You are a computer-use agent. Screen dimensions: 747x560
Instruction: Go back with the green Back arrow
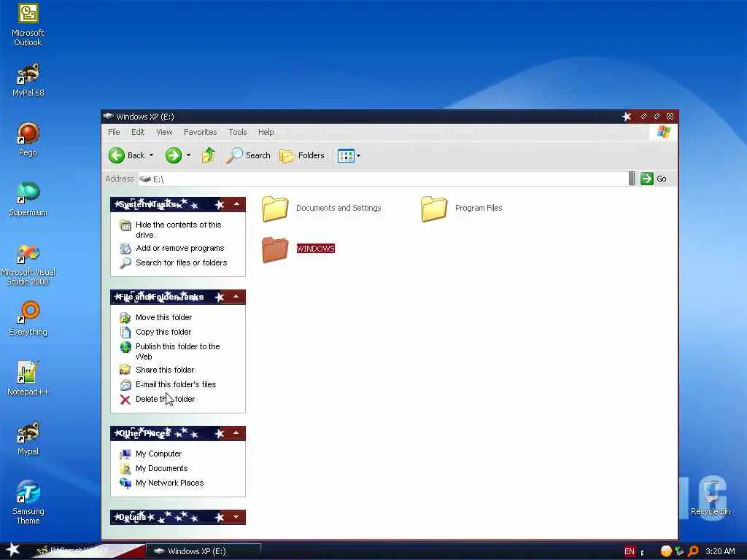tap(116, 155)
